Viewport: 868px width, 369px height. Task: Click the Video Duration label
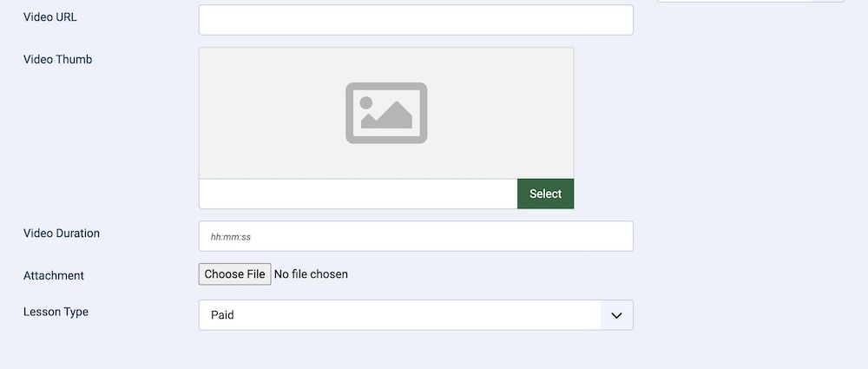point(62,234)
